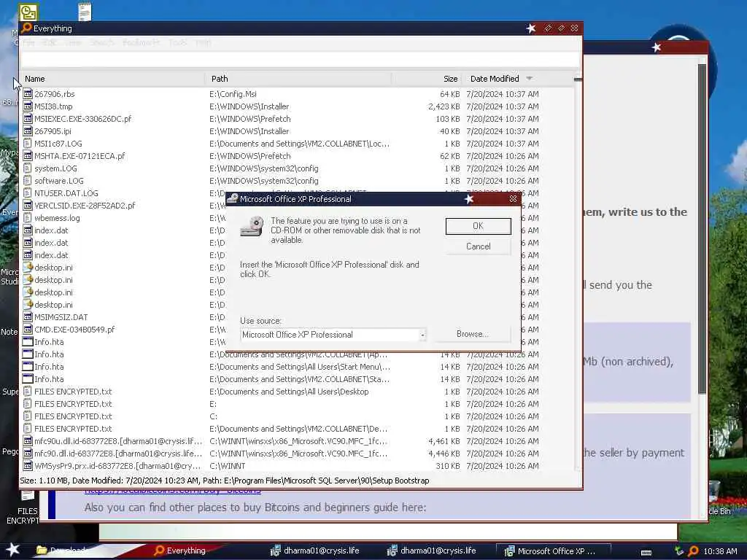Expand the Use source dropdown arrow
The image size is (747, 560).
[422, 335]
